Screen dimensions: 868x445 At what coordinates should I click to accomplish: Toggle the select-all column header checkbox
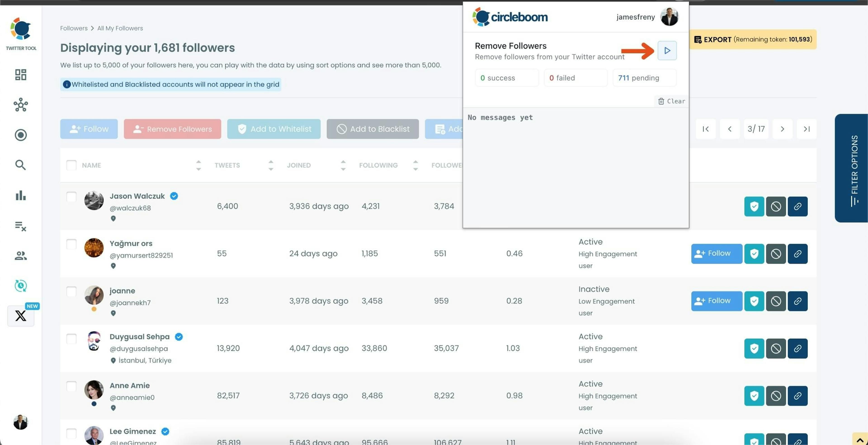(x=71, y=165)
